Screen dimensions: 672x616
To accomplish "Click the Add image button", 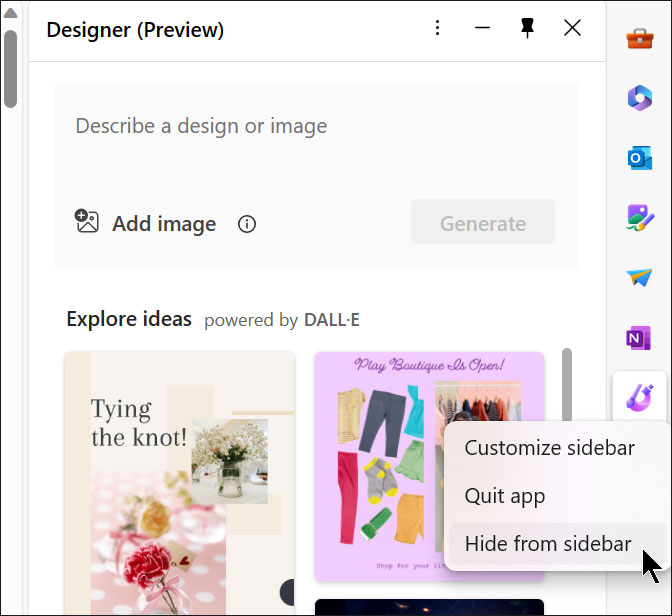I will 147,223.
